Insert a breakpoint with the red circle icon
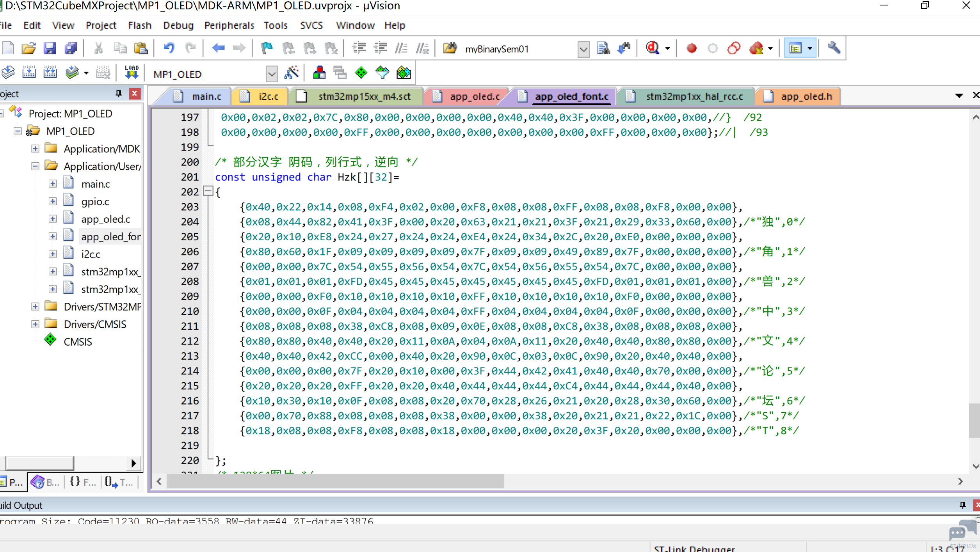 (x=692, y=48)
